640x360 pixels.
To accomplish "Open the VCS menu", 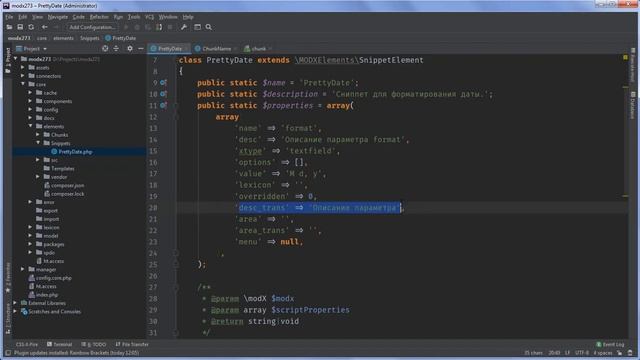I will (x=149, y=17).
